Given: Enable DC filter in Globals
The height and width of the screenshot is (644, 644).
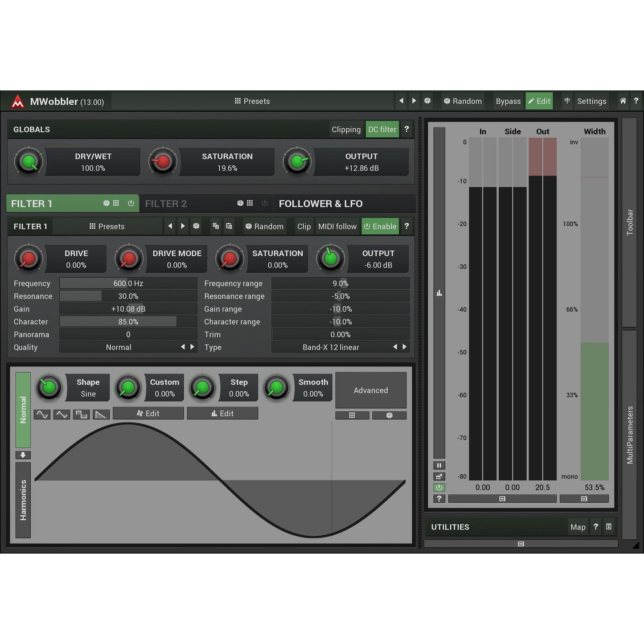Looking at the screenshot, I should click(382, 129).
